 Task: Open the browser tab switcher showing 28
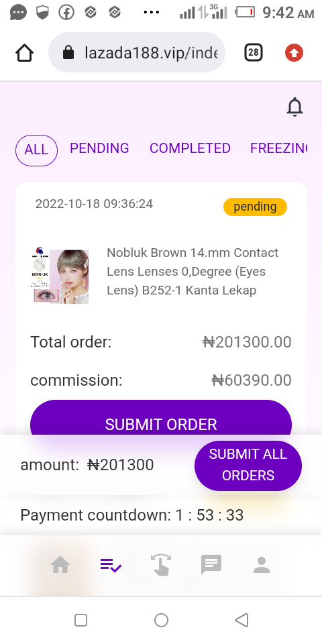tap(254, 52)
